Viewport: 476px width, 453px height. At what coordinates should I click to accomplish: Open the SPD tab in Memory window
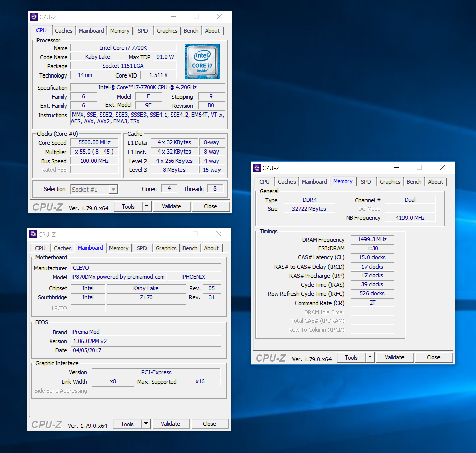pos(365,182)
